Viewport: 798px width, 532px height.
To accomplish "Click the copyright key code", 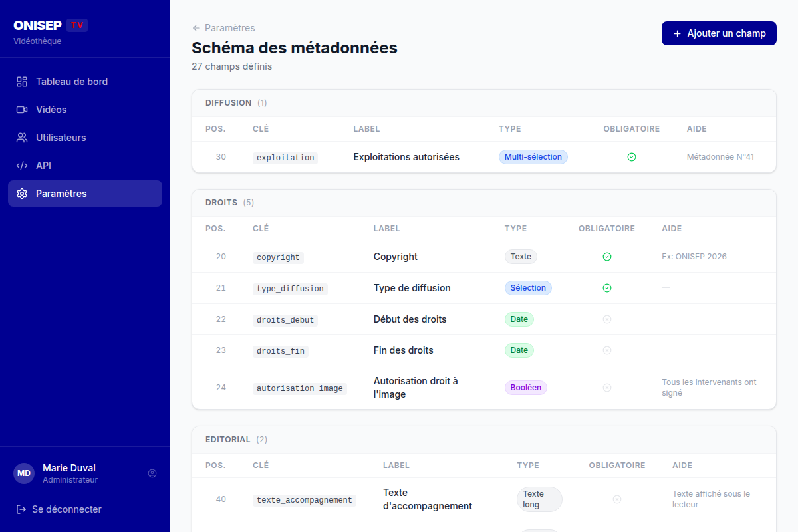I will coord(278,257).
